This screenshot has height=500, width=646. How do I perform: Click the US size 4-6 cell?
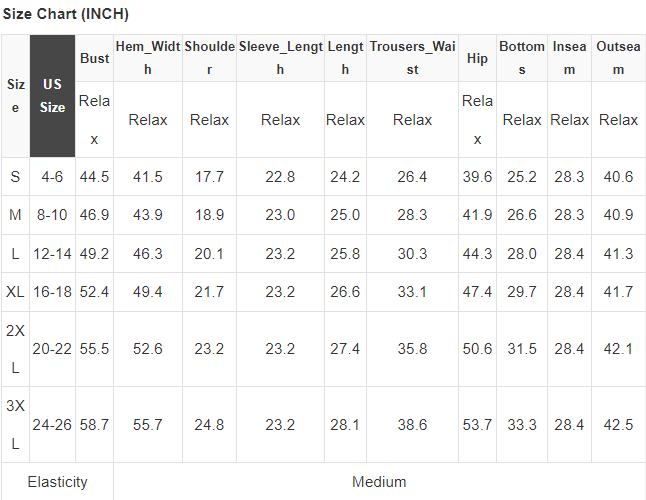[x=52, y=177]
